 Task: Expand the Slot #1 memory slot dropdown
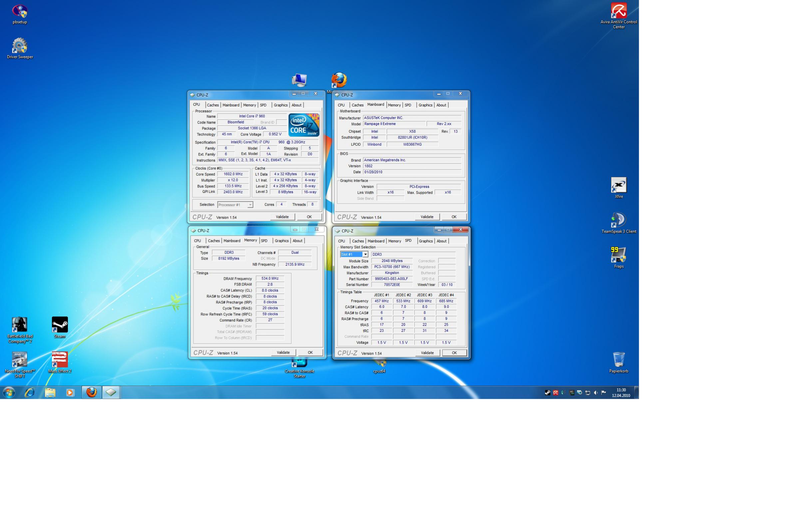pos(365,254)
